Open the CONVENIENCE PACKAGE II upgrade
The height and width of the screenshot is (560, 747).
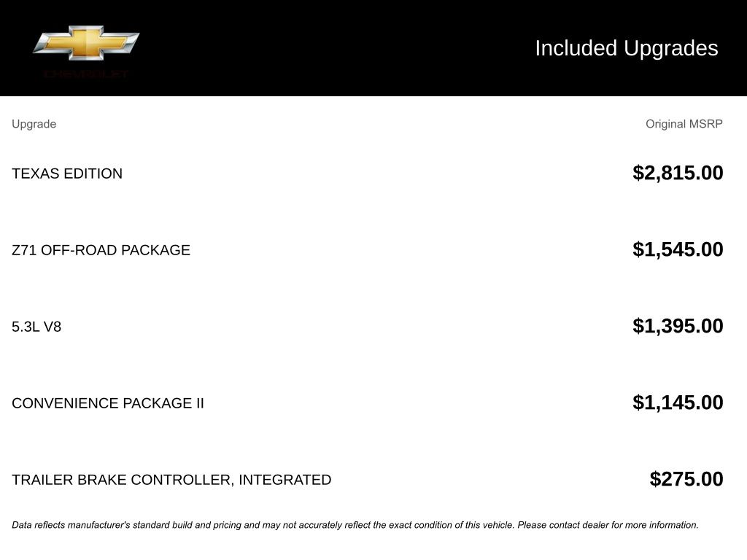point(108,403)
